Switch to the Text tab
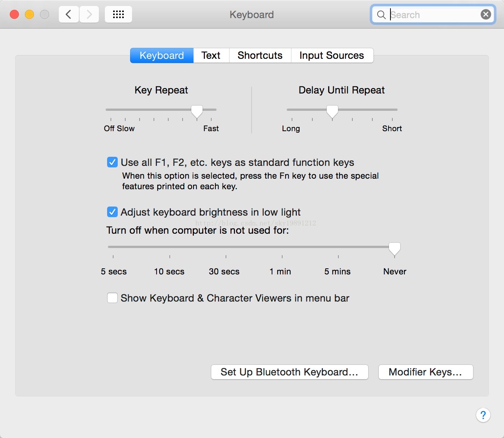Screen dimensions: 504x438 click(x=211, y=55)
